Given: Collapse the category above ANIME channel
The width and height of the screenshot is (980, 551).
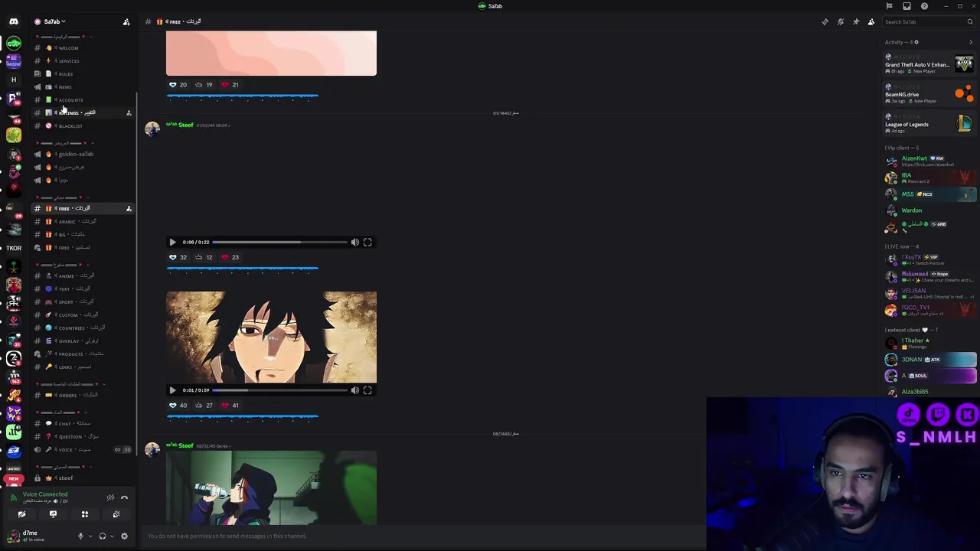Looking at the screenshot, I should pos(63,264).
